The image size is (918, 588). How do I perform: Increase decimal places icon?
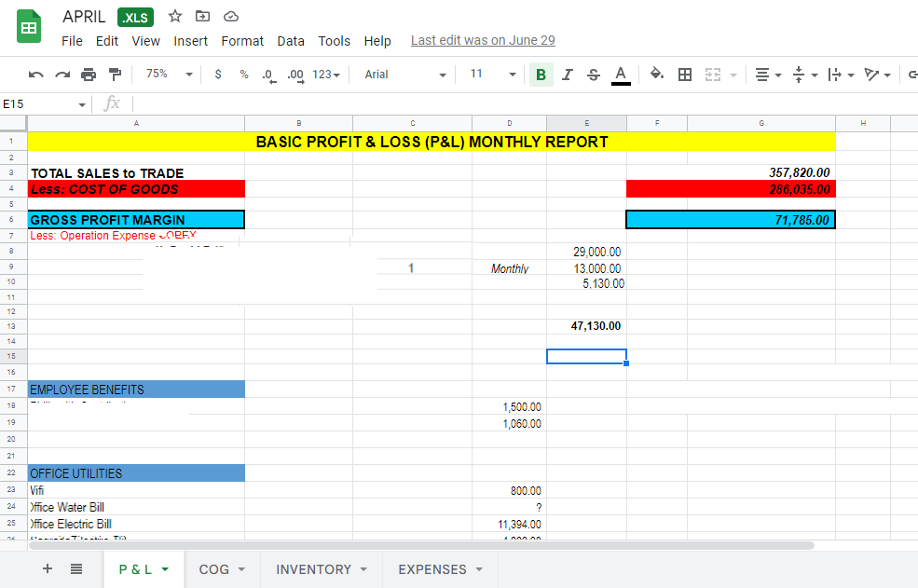point(295,75)
